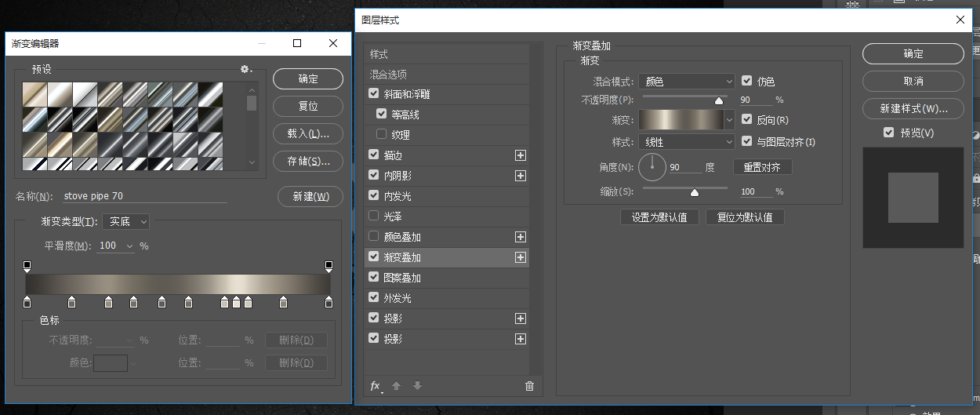980x415 pixels.
Task: Open the 平滑度 value dropdown arrow
Action: coord(129,246)
